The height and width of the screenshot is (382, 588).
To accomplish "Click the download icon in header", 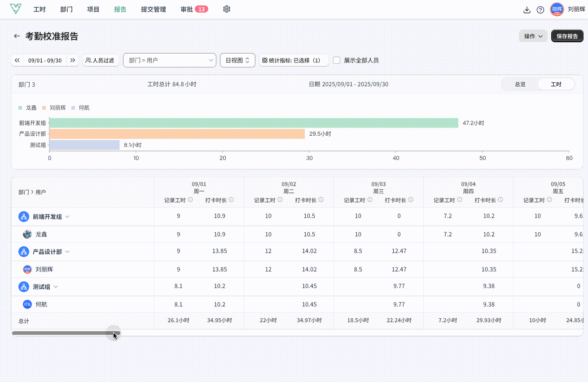I will tap(527, 10).
